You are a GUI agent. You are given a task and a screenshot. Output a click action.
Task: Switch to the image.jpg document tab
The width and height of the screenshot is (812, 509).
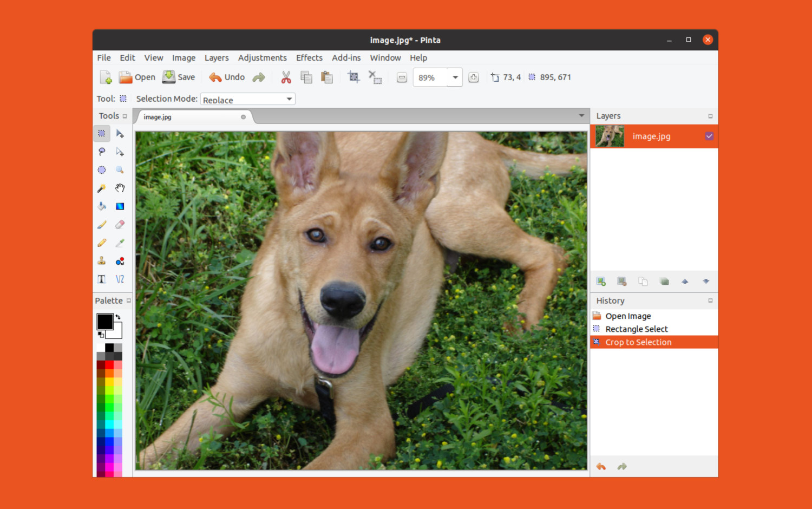coord(193,117)
